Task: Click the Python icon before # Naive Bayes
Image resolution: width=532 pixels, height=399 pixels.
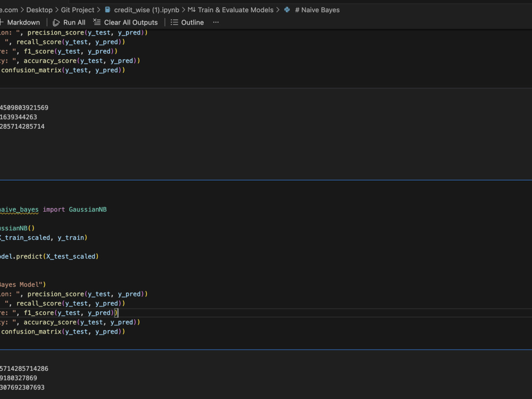Action: coord(287,10)
